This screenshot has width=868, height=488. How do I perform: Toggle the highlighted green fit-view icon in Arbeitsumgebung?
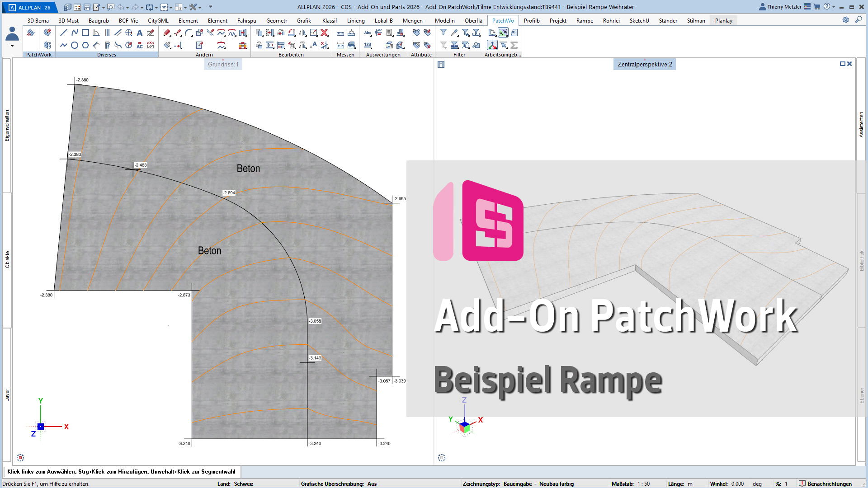point(503,33)
